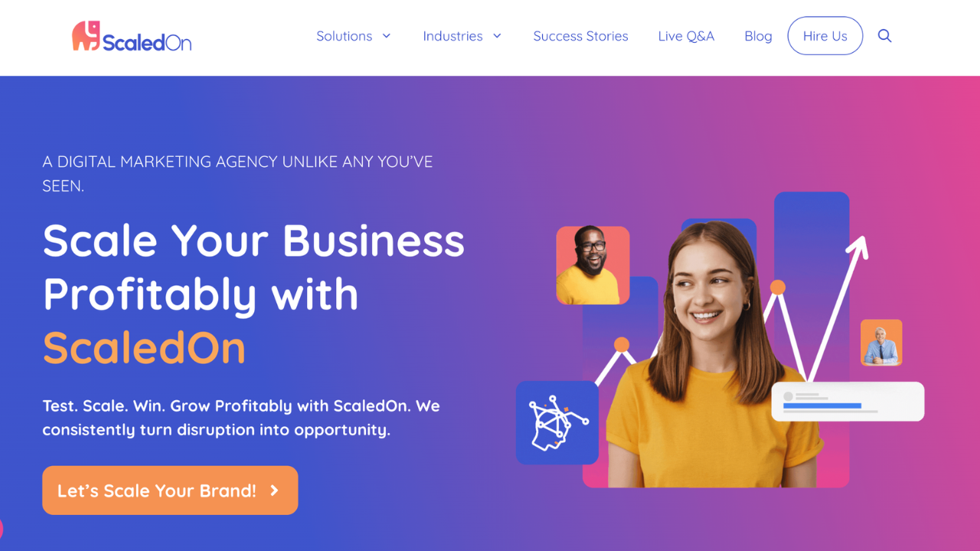Viewport: 980px width, 551px height.
Task: Click the network brain diagram icon tile
Action: coord(557,422)
